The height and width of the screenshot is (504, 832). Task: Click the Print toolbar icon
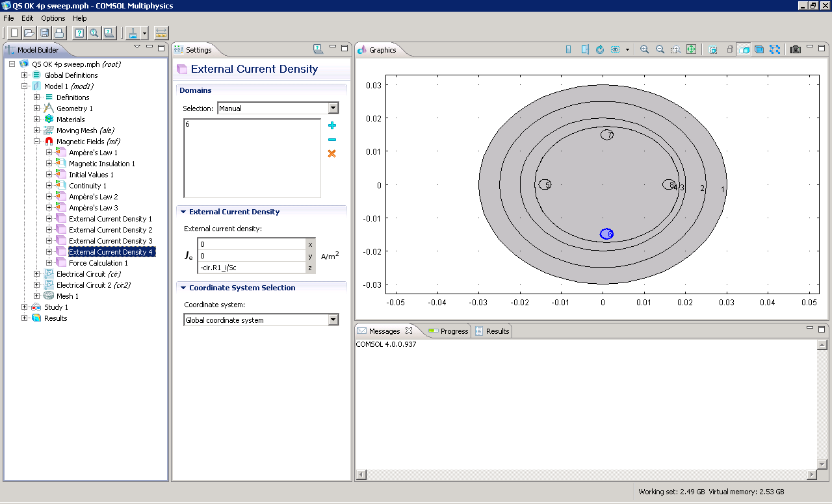pyautogui.click(x=59, y=32)
